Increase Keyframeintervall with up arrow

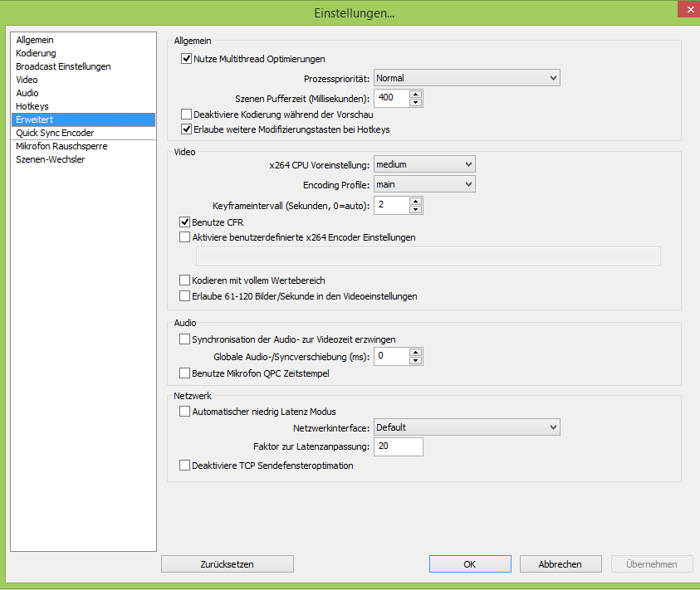(x=416, y=202)
